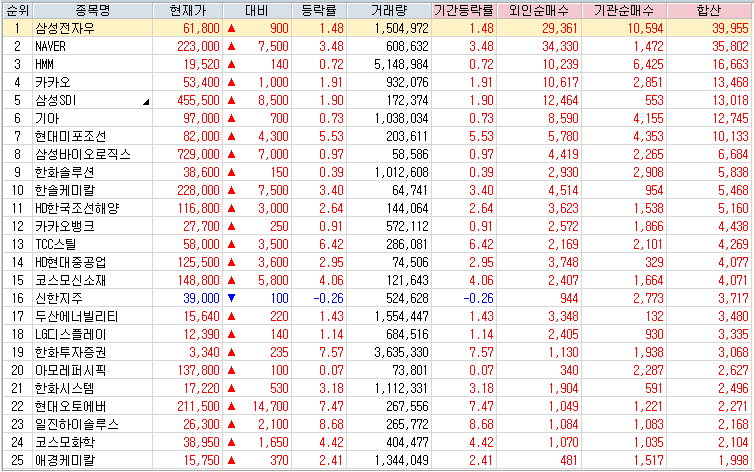Sort by the 종목명 column header
This screenshot has width=754, height=472.
(x=92, y=10)
